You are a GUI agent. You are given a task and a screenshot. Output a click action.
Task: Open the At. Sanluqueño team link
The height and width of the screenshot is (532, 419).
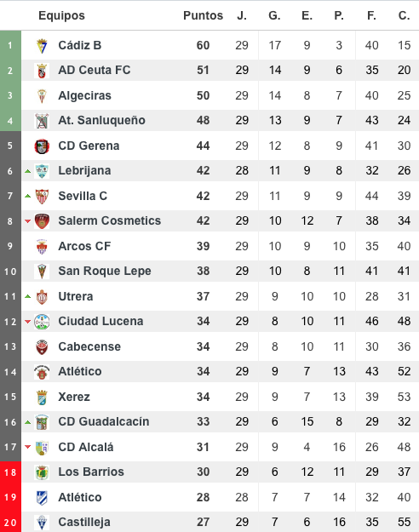click(101, 121)
